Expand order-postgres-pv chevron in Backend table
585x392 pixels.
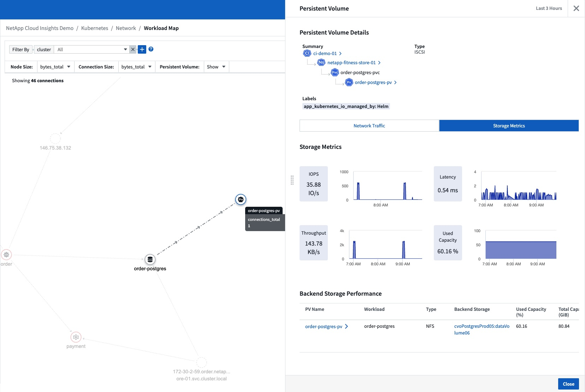point(346,326)
